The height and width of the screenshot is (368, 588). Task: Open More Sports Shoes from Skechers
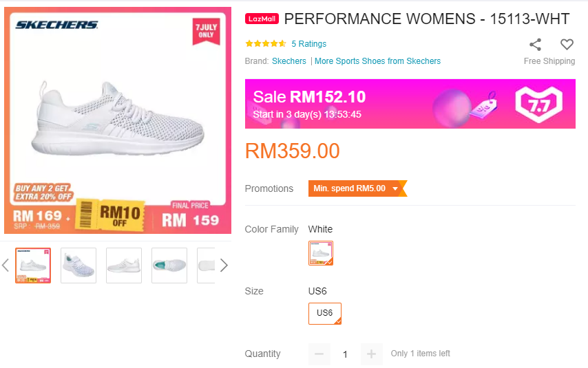(x=377, y=61)
